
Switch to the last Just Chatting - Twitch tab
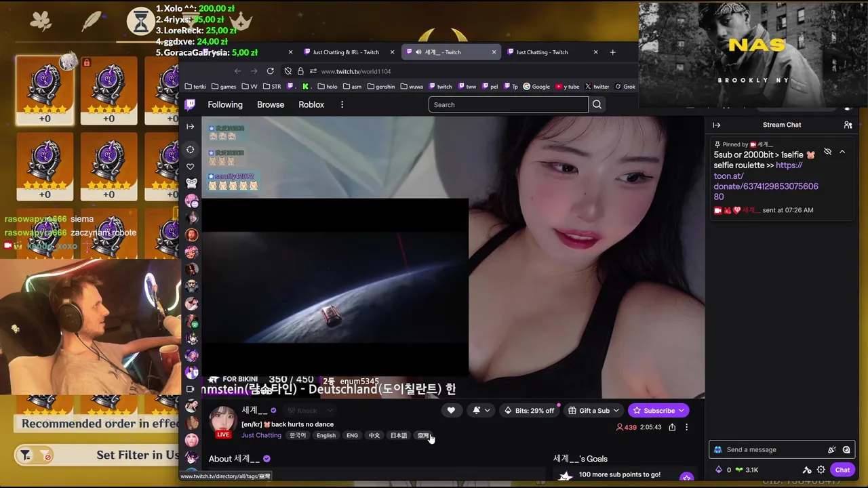(542, 52)
